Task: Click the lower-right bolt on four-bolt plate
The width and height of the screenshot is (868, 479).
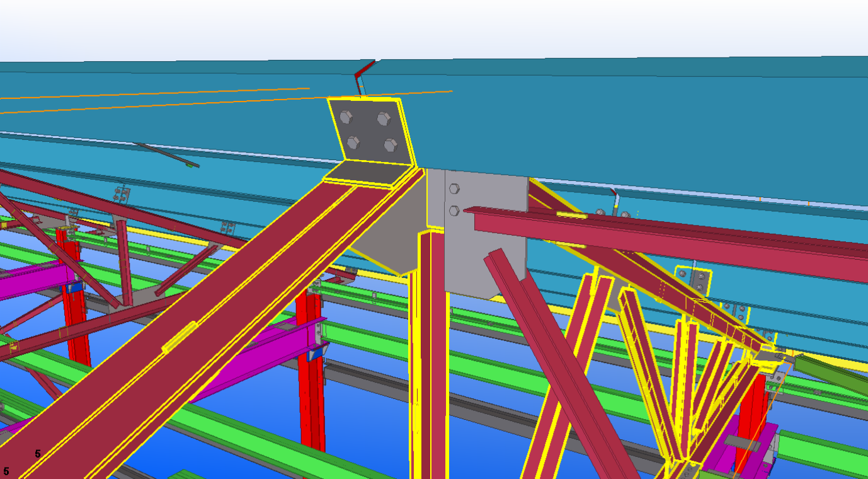Action: 390,145
